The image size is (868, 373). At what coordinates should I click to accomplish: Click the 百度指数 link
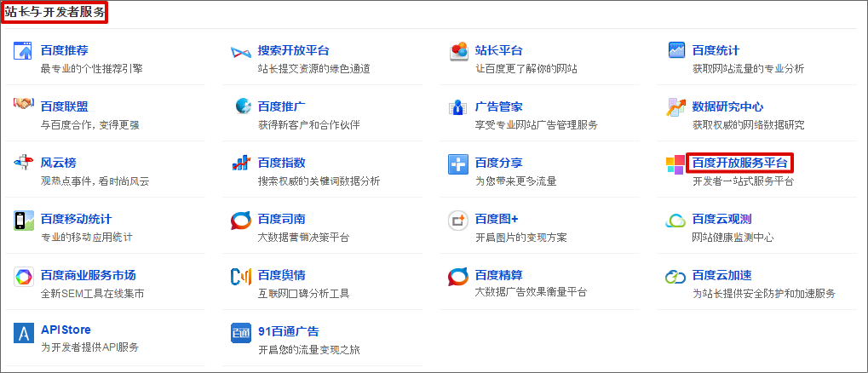tap(282, 164)
